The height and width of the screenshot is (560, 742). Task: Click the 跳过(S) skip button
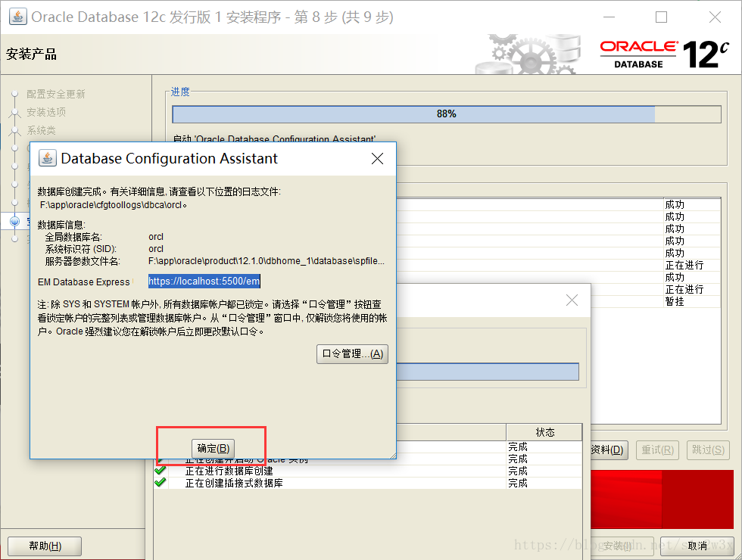click(x=708, y=450)
